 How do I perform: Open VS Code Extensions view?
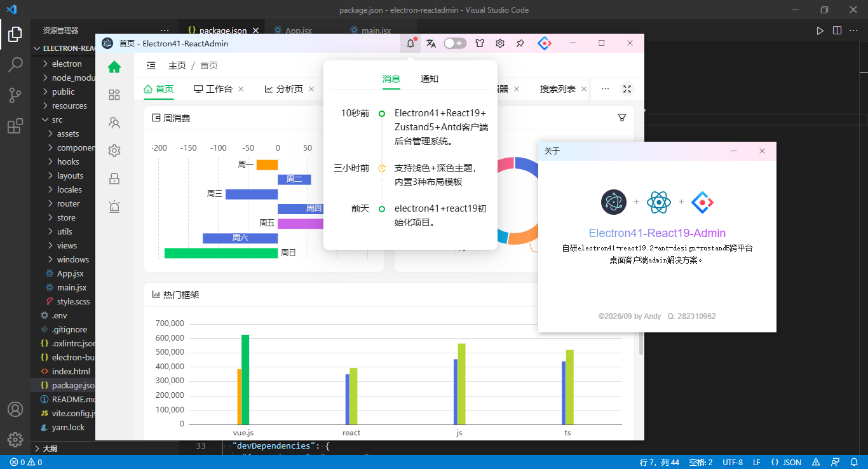tap(15, 126)
